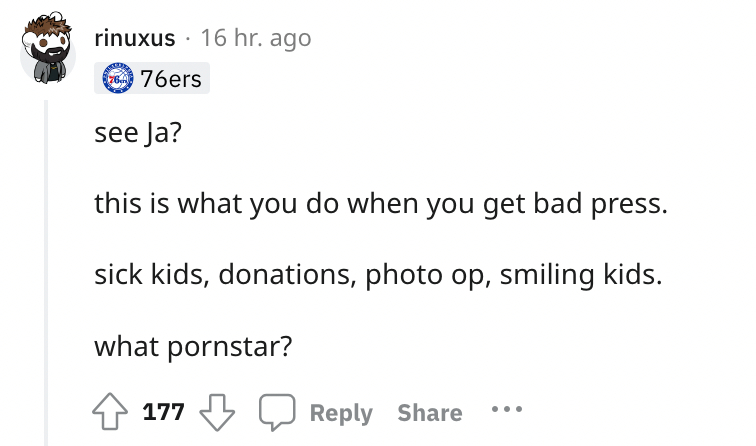Viewport: 756px width, 446px height.
Task: Open the rinuxus profile username link
Action: point(134,39)
